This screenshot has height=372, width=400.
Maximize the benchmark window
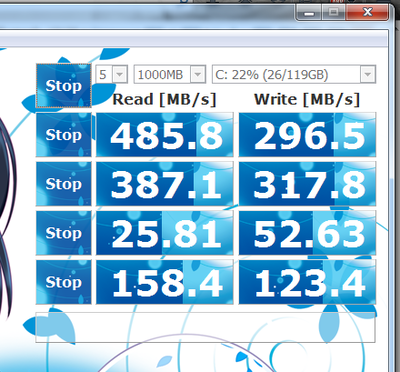pyautogui.click(x=333, y=13)
